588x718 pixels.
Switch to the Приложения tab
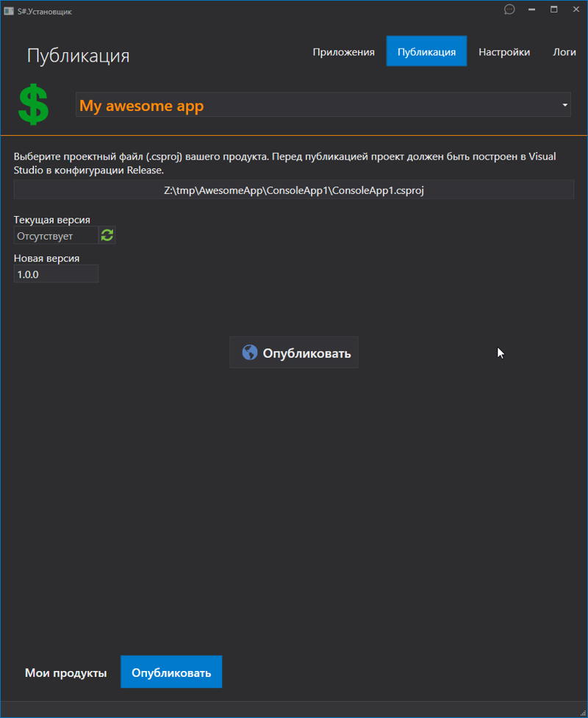[x=343, y=52]
